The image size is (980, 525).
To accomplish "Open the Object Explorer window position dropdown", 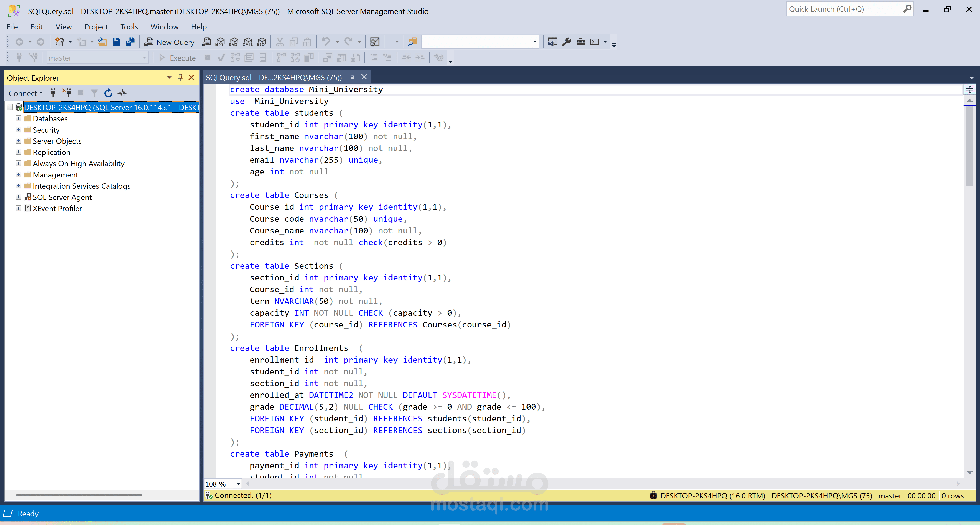I will tap(169, 78).
